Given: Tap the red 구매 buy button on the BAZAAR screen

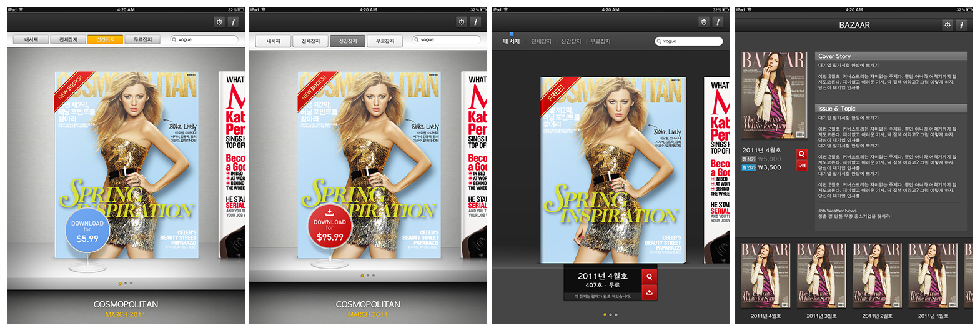Looking at the screenshot, I should click(801, 165).
